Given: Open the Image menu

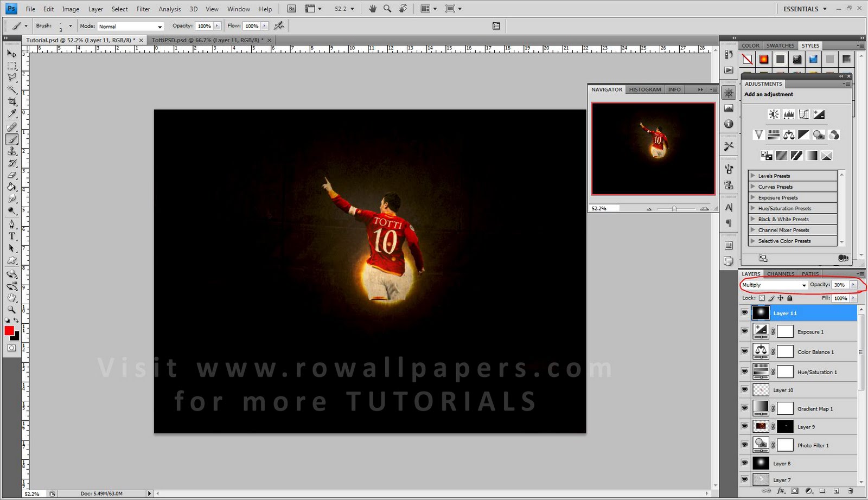Looking at the screenshot, I should coord(71,9).
